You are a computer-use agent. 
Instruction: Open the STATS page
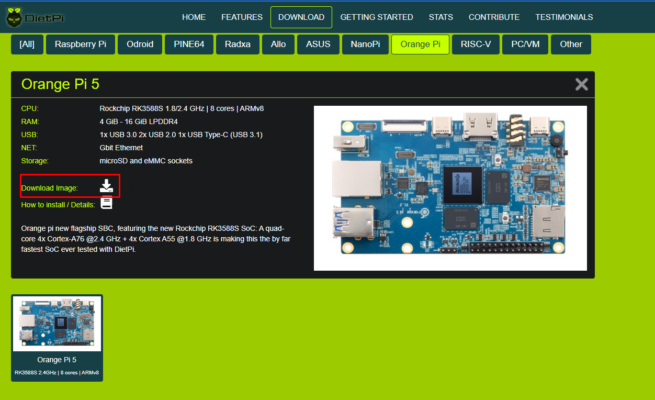click(x=441, y=17)
